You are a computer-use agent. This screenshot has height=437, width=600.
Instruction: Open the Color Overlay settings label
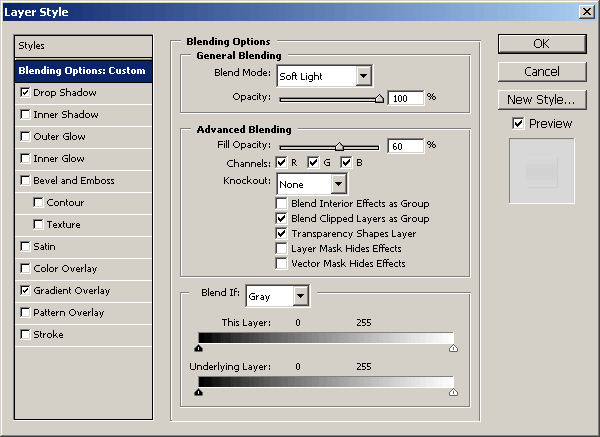point(65,268)
